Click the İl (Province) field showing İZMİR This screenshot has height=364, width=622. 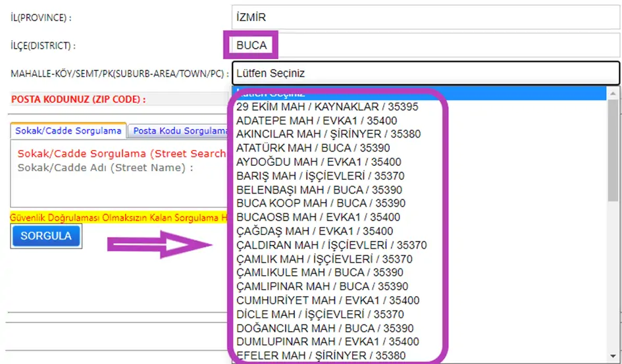pyautogui.click(x=425, y=17)
